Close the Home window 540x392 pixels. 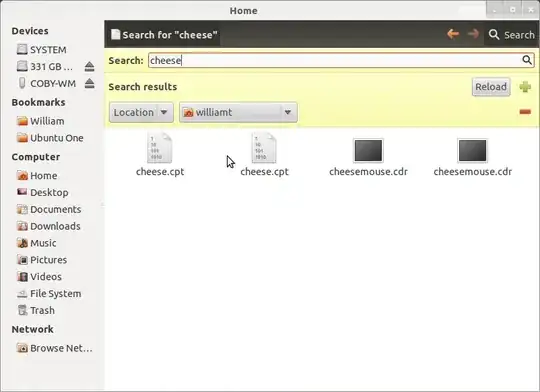[531, 10]
